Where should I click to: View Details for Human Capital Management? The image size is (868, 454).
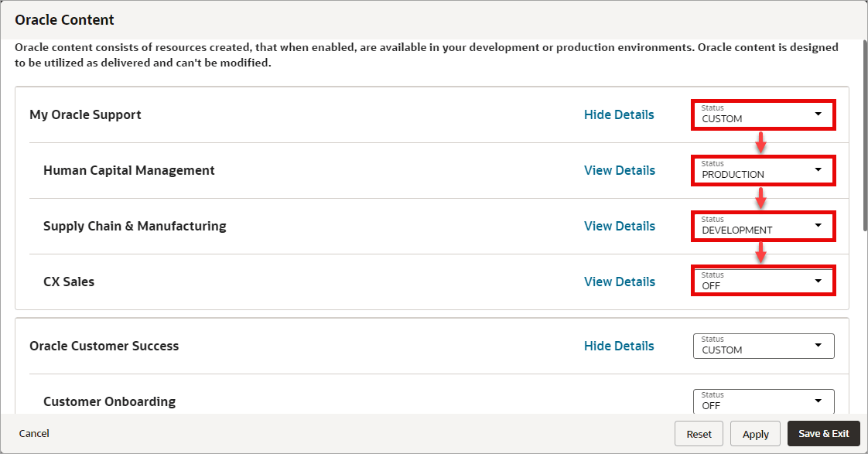[x=620, y=170]
